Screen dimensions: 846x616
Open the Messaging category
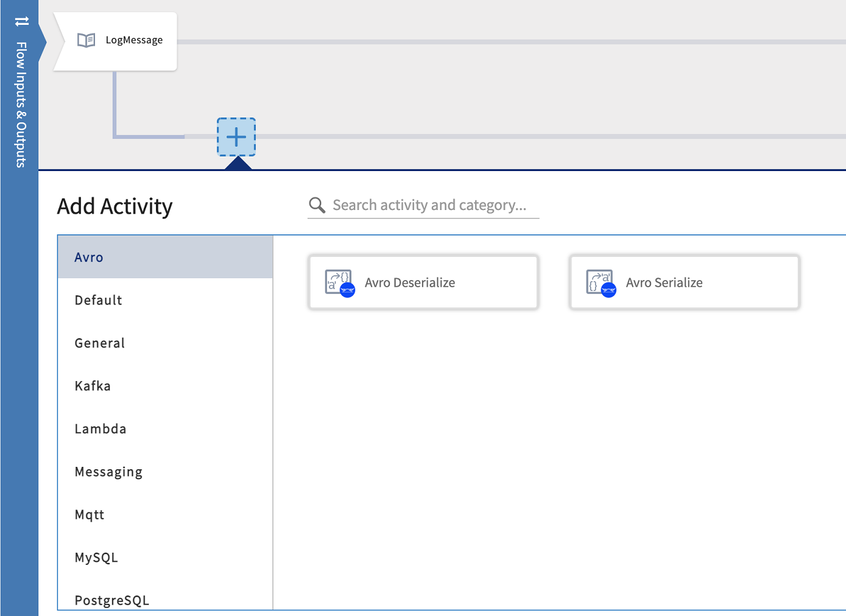point(108,472)
